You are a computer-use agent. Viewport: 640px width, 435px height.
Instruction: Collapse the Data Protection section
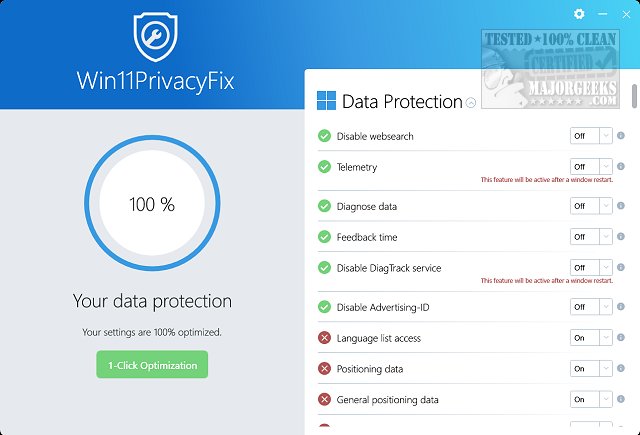(472, 102)
